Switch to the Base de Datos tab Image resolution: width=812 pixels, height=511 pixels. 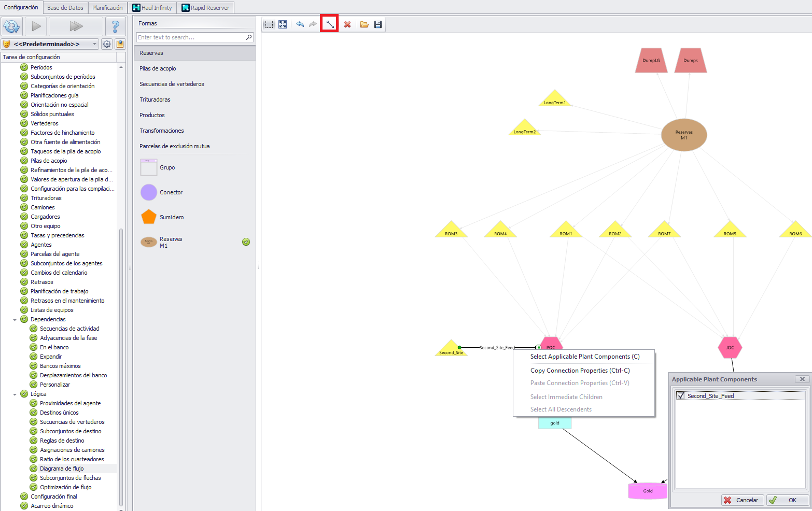[x=65, y=8]
